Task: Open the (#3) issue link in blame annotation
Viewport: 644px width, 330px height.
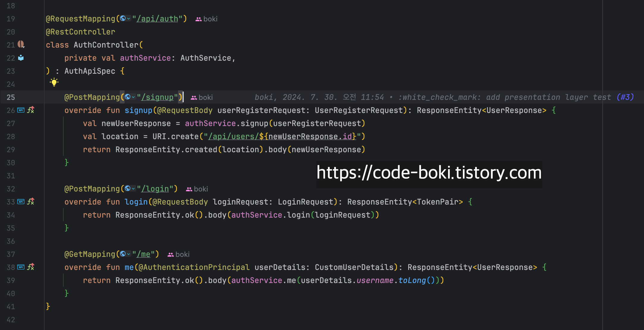Action: click(x=625, y=97)
